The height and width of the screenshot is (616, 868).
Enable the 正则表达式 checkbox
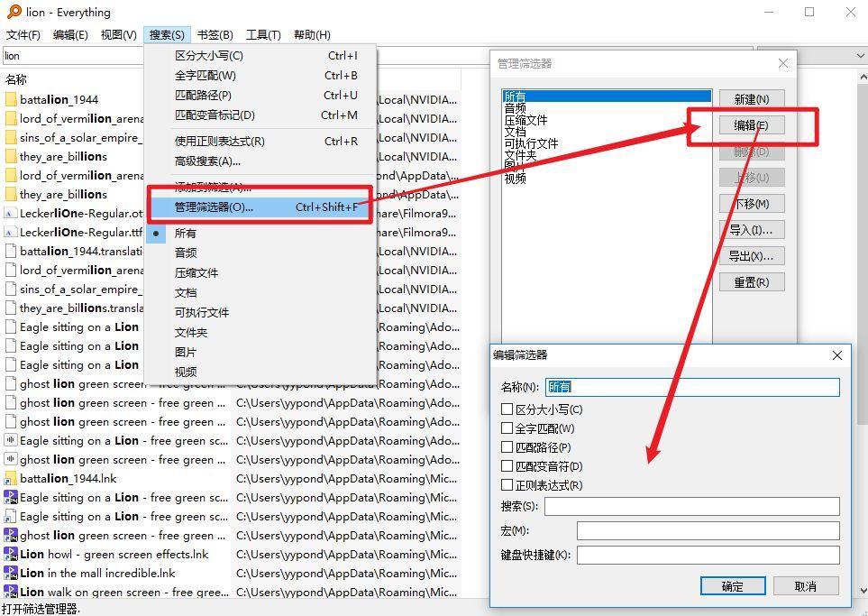point(507,485)
